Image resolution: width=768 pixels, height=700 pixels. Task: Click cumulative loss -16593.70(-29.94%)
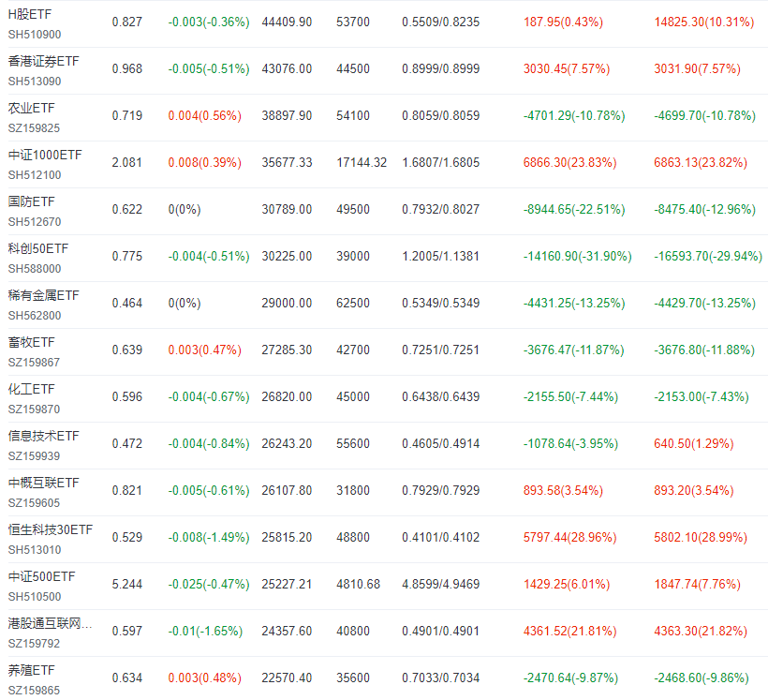pyautogui.click(x=708, y=256)
